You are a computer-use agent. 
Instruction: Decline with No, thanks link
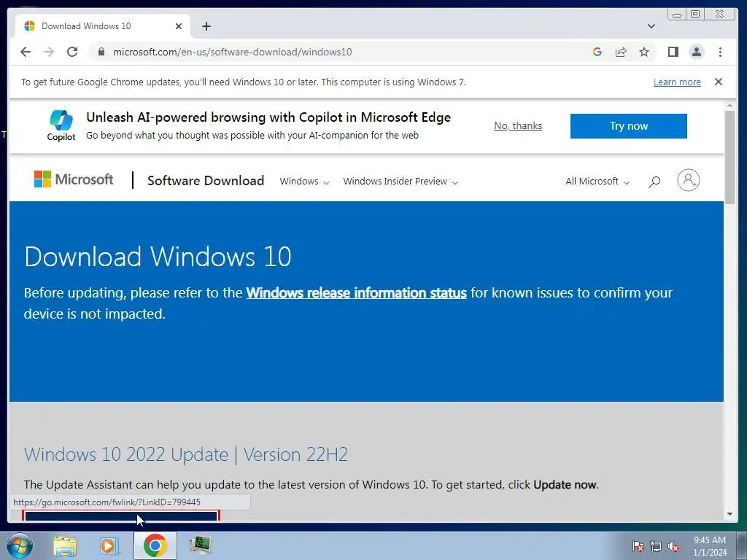[x=518, y=125]
